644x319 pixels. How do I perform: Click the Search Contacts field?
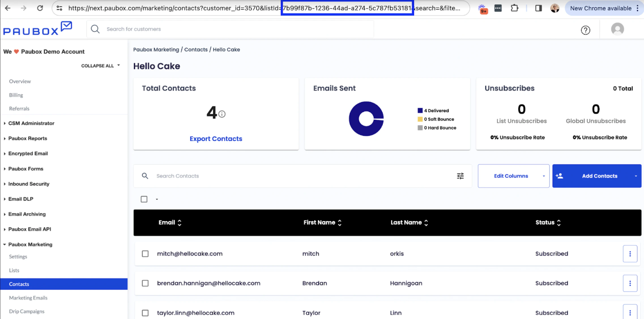click(302, 176)
